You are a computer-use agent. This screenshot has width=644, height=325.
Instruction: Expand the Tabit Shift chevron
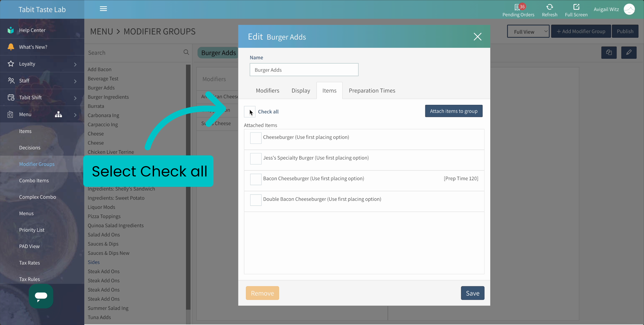(x=75, y=98)
